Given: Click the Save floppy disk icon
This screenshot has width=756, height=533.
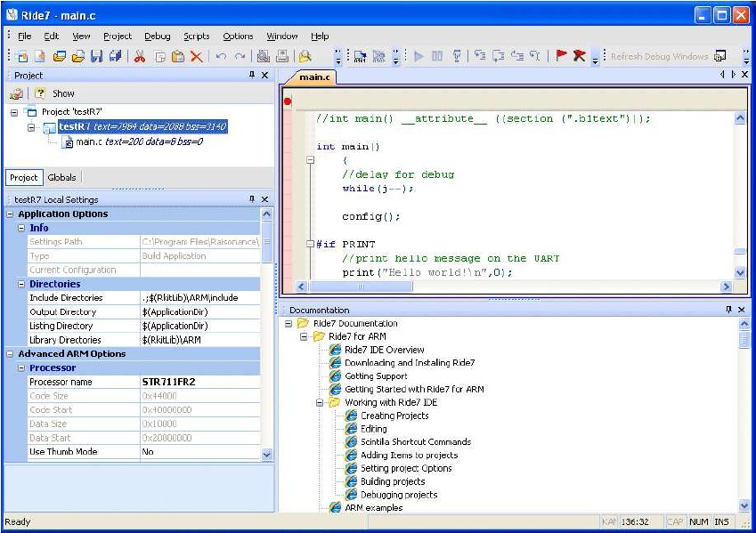Looking at the screenshot, I should click(97, 57).
